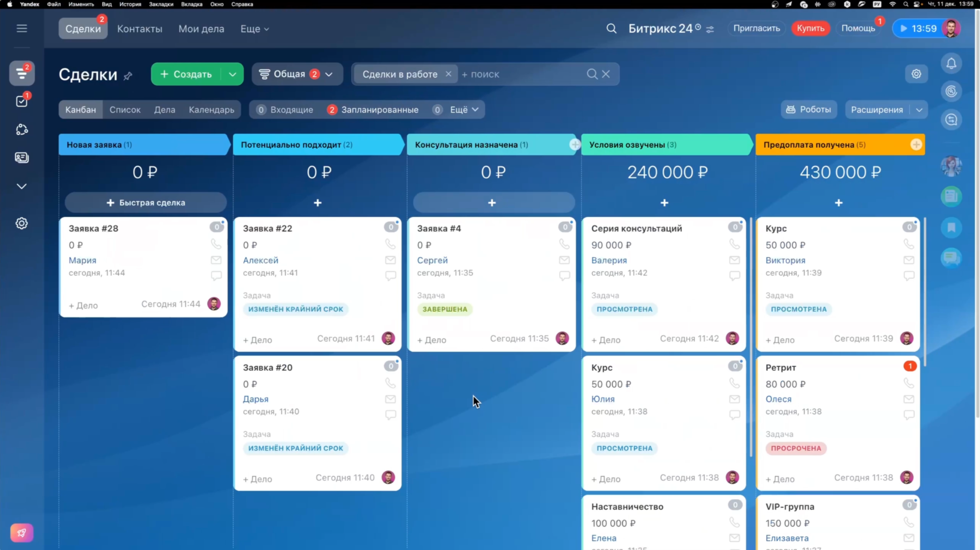Click the Роботы button
980x550 pixels.
808,110
